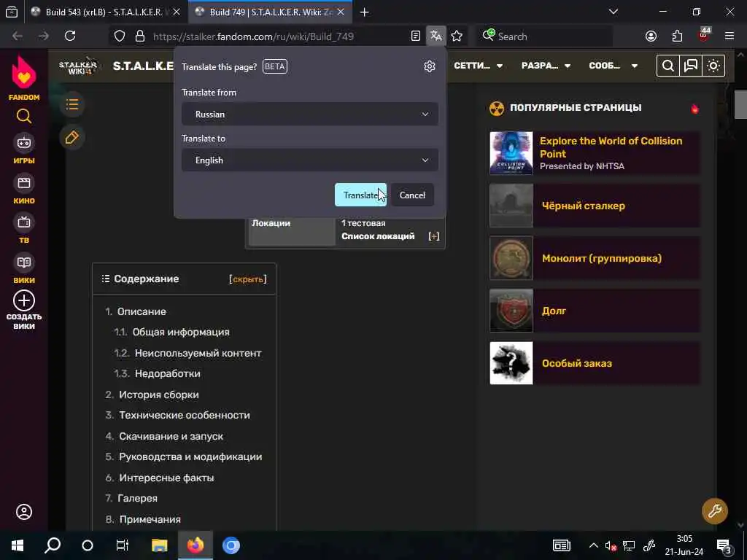This screenshot has width=747, height=560.
Task: Open the Translate to English dropdown
Action: (x=309, y=160)
